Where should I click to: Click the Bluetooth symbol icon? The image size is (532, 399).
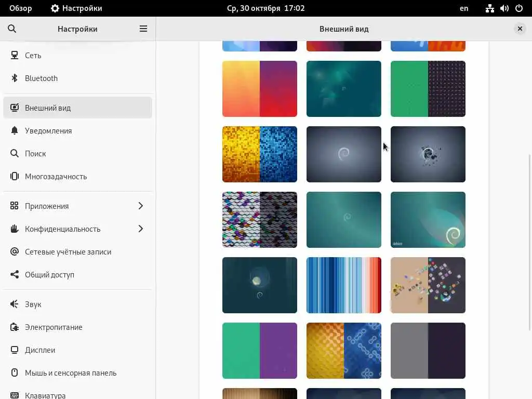pos(14,78)
